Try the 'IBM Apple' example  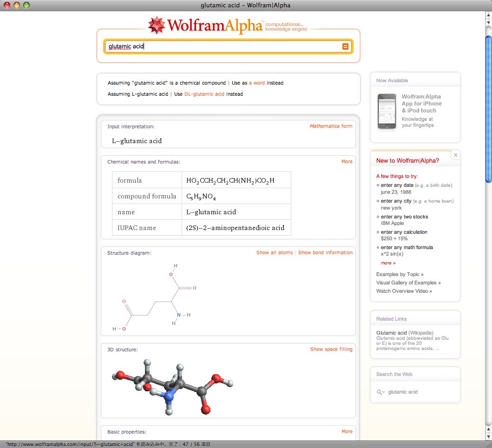(x=392, y=223)
